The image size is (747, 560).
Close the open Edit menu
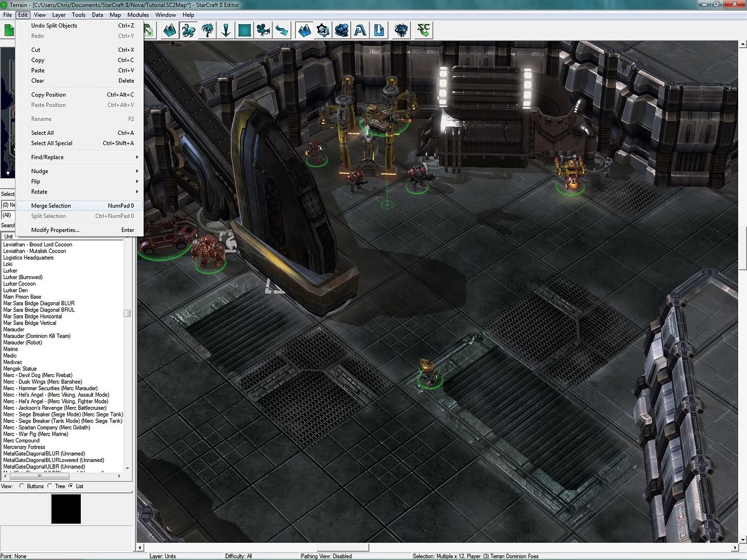[x=23, y=15]
